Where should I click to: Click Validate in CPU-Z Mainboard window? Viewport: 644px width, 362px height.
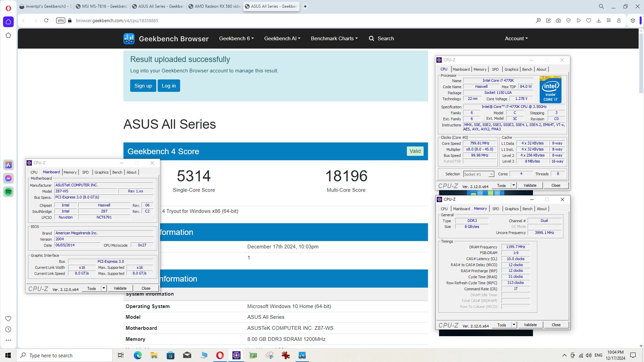[120, 288]
